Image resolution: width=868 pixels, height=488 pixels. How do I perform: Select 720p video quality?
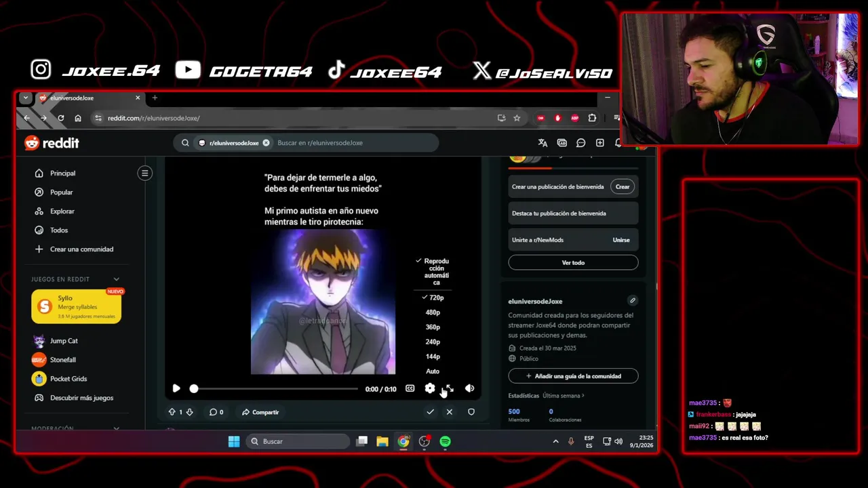[x=433, y=298]
